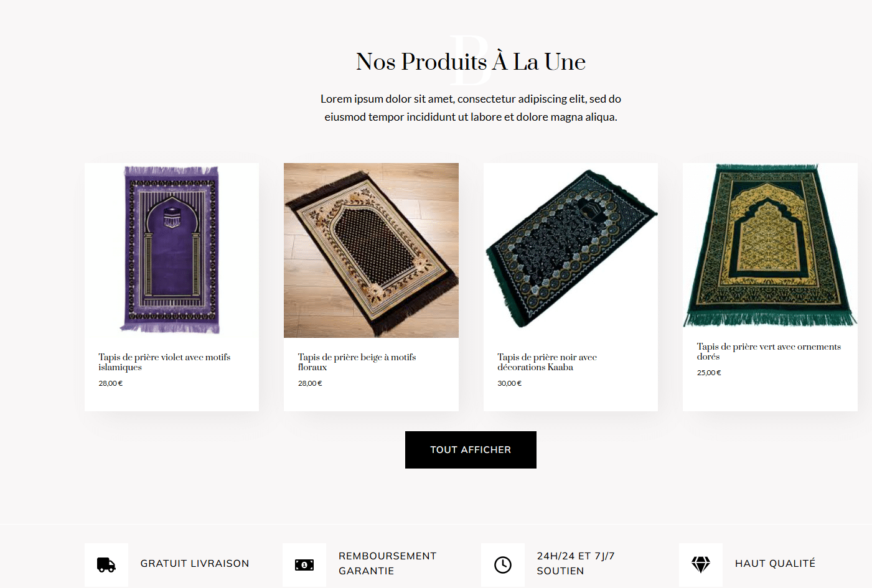Viewport: 872px width, 588px height.
Task: Click the diamond high quality icon
Action: click(x=701, y=564)
